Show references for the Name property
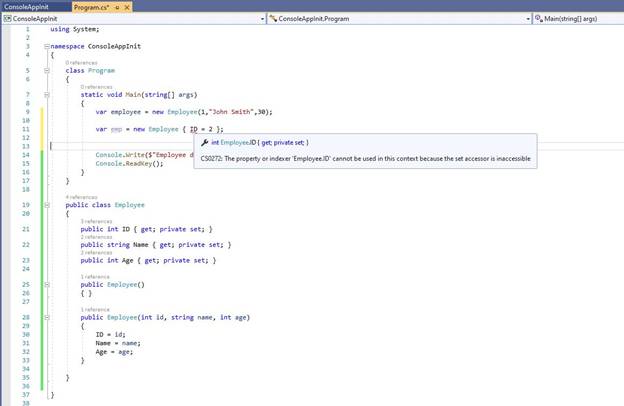Screen dimensions: 624x406 (96, 237)
